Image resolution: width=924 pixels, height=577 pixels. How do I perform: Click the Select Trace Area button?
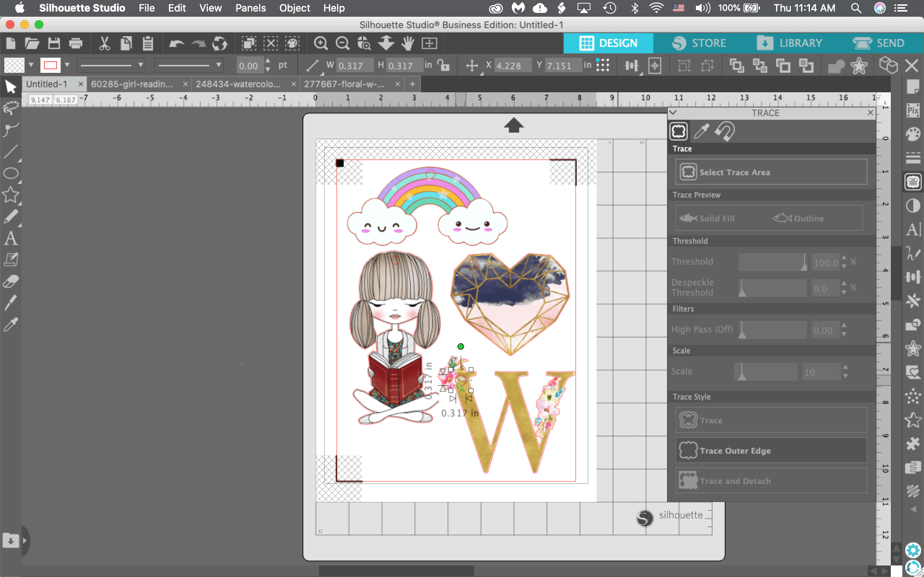click(x=771, y=172)
